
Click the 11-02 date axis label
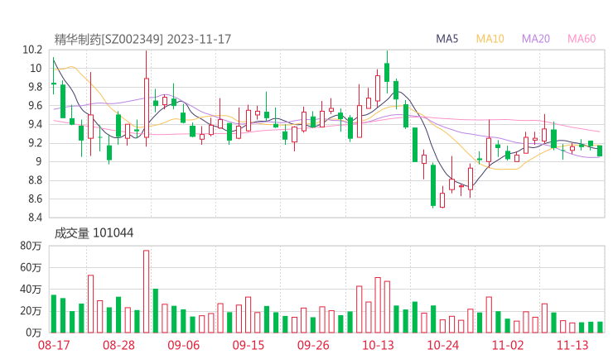(508, 345)
